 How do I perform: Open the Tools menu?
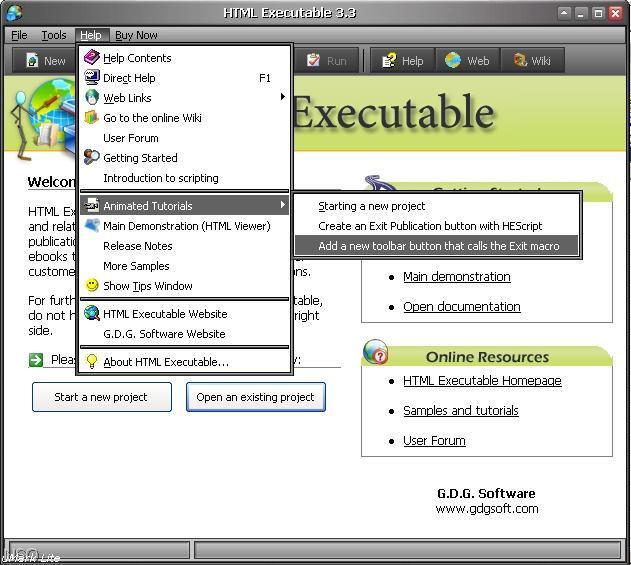point(54,35)
